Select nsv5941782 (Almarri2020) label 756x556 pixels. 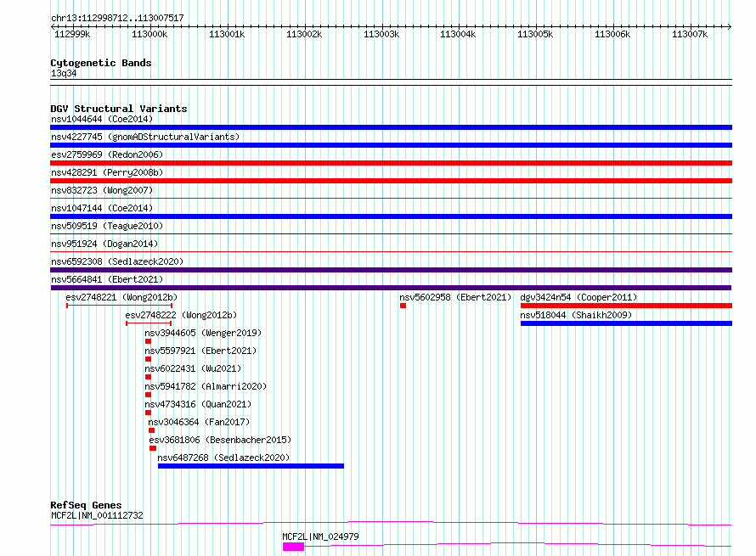tap(206, 386)
